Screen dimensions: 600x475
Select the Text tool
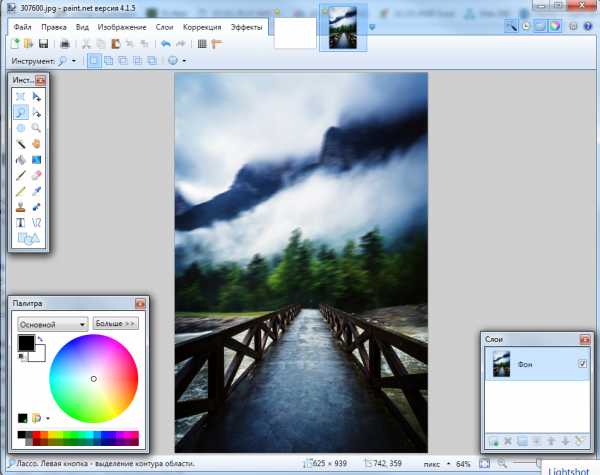21,222
